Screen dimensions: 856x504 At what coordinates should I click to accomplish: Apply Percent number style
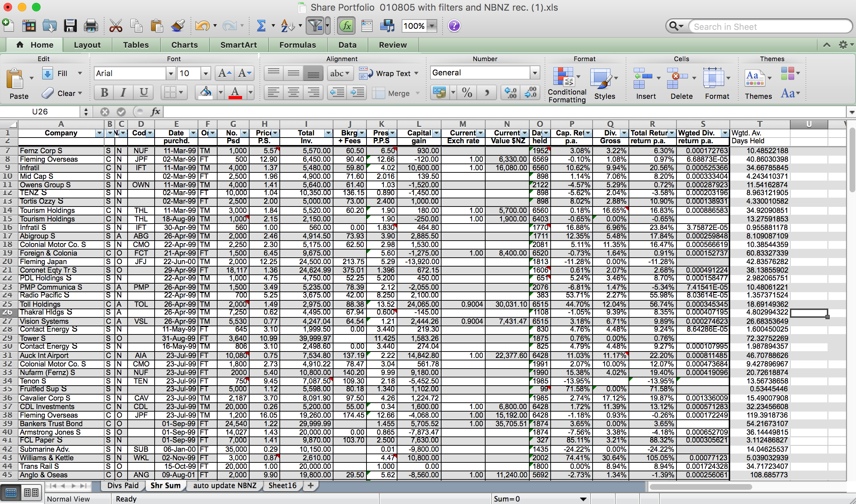click(x=467, y=92)
